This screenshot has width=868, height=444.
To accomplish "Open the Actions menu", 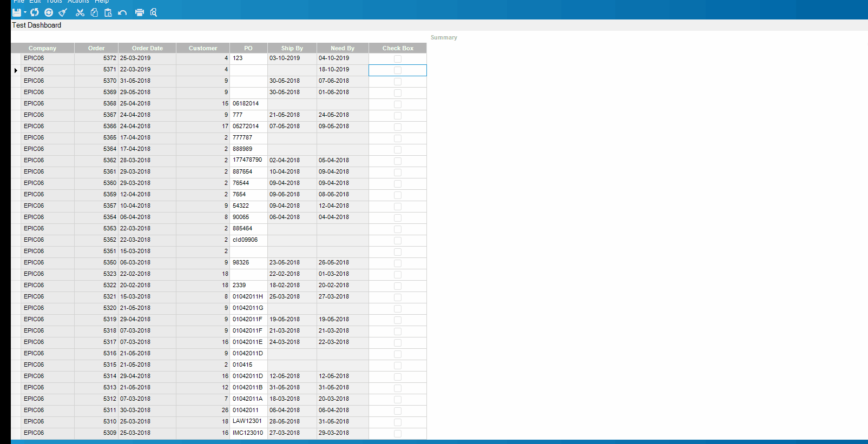I will click(x=78, y=2).
